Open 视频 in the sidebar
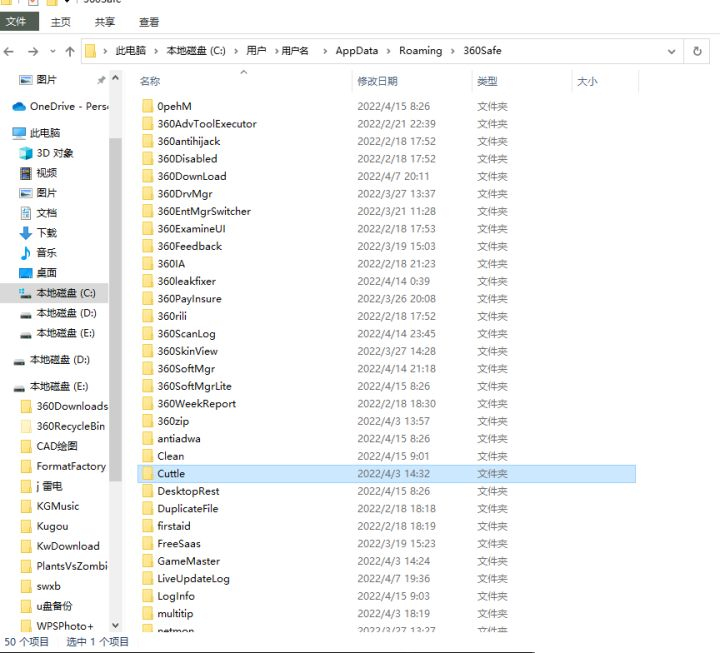The image size is (720, 653). click(x=38, y=173)
